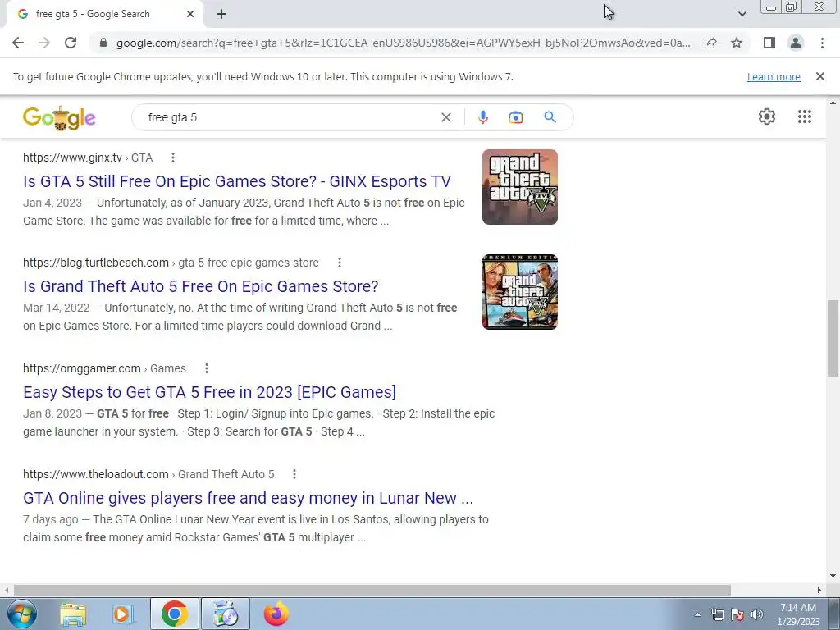Image resolution: width=840 pixels, height=630 pixels.
Task: Start voice search with microphone
Action: click(482, 117)
